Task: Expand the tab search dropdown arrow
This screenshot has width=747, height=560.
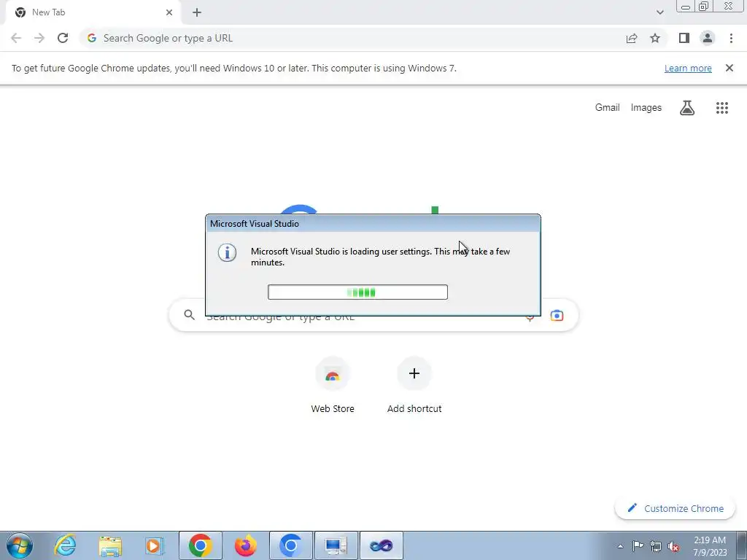Action: coord(659,12)
